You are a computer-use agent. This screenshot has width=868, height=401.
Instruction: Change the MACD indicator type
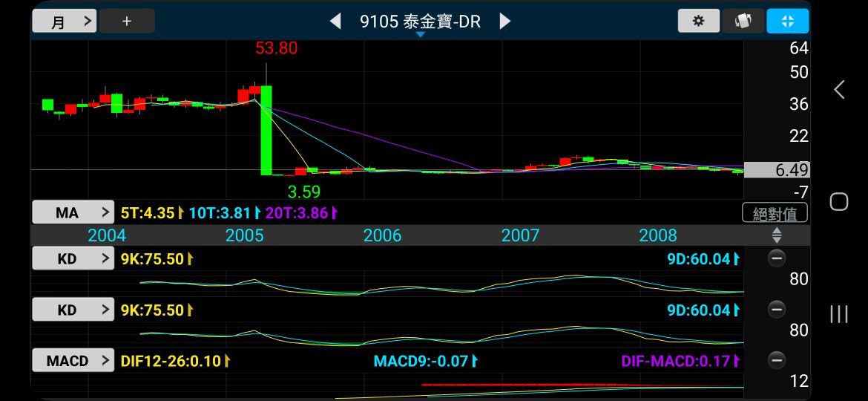coord(73,361)
